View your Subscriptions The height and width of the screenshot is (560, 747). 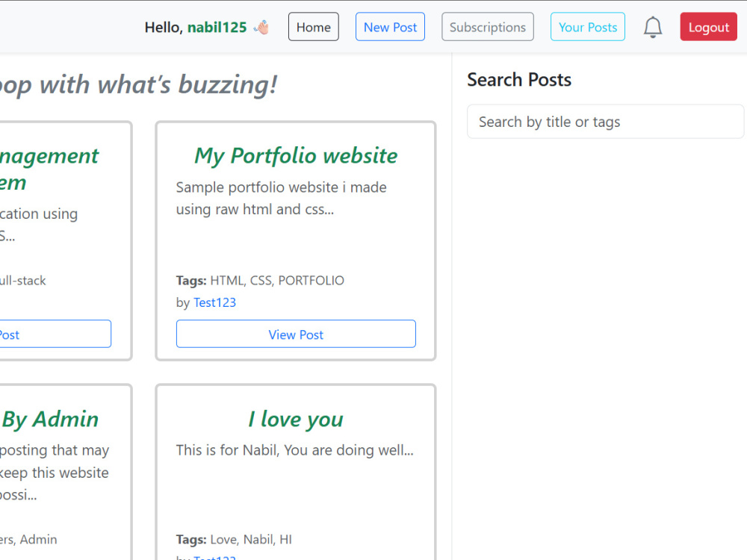(487, 26)
